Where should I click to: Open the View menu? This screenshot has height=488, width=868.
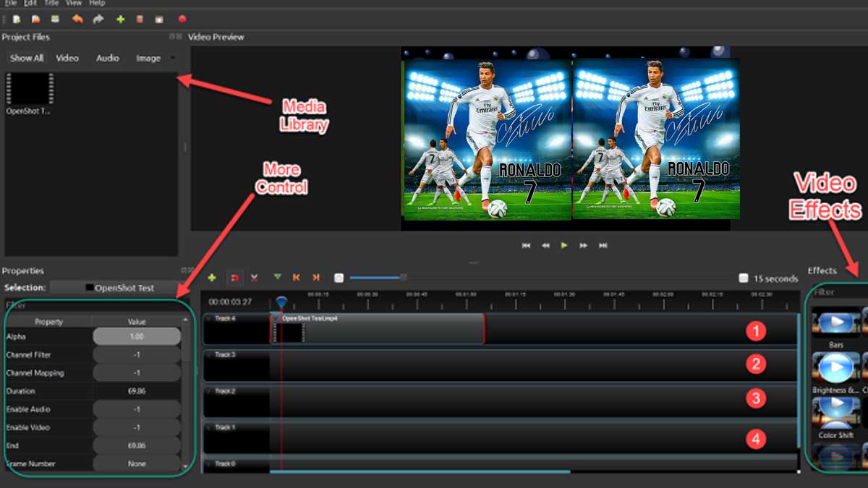click(x=74, y=3)
